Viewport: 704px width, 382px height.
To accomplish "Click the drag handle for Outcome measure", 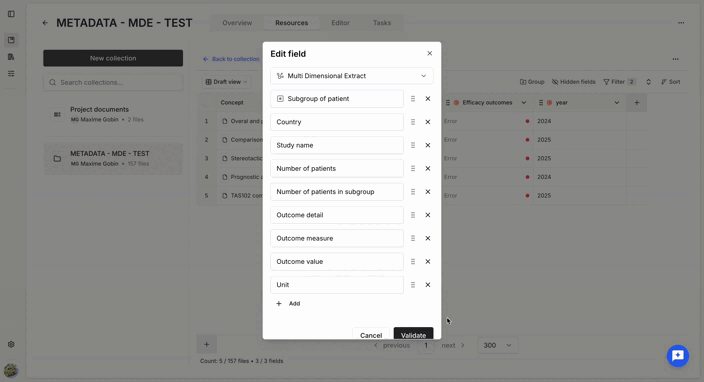I will pyautogui.click(x=413, y=238).
